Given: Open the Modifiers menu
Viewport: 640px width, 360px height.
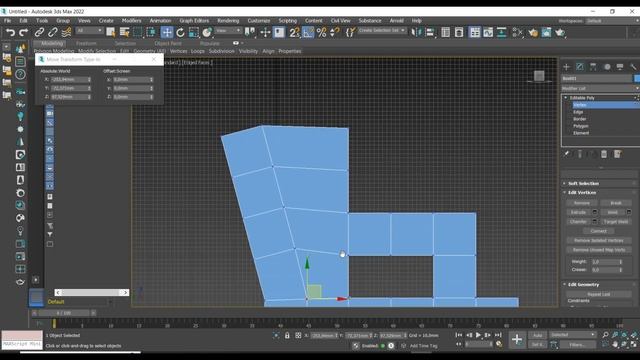Looking at the screenshot, I should (131, 20).
